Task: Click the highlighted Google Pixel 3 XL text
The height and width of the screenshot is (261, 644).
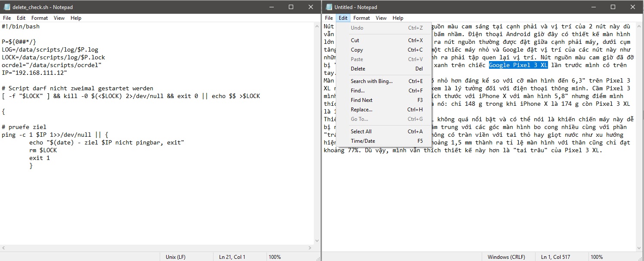Action: [x=518, y=65]
